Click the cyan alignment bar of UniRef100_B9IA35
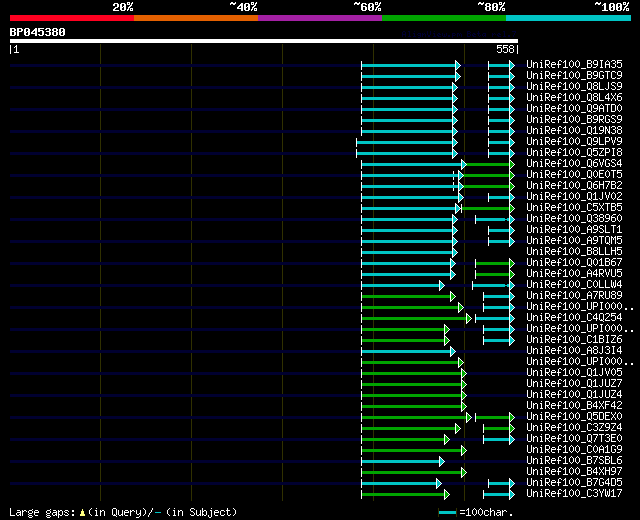 click(x=409, y=65)
